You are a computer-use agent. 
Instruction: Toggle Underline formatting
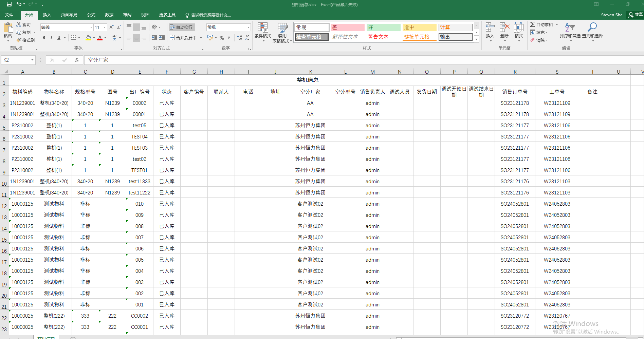[x=59, y=38]
